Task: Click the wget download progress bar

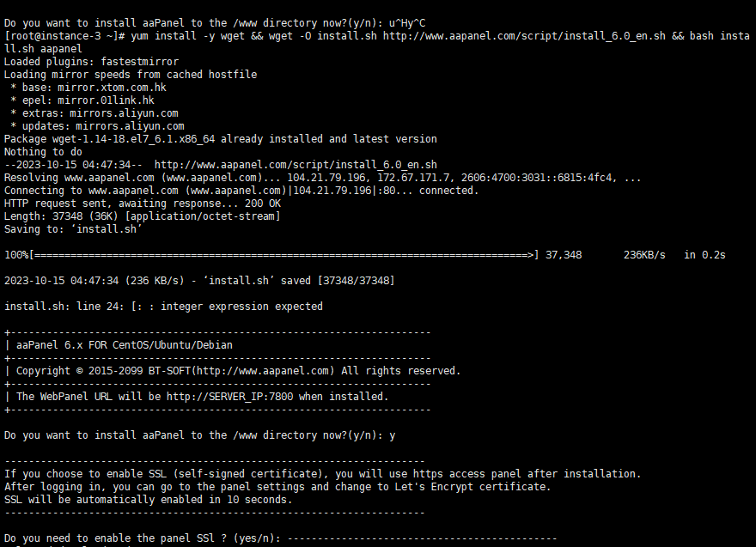Action: 283,255
